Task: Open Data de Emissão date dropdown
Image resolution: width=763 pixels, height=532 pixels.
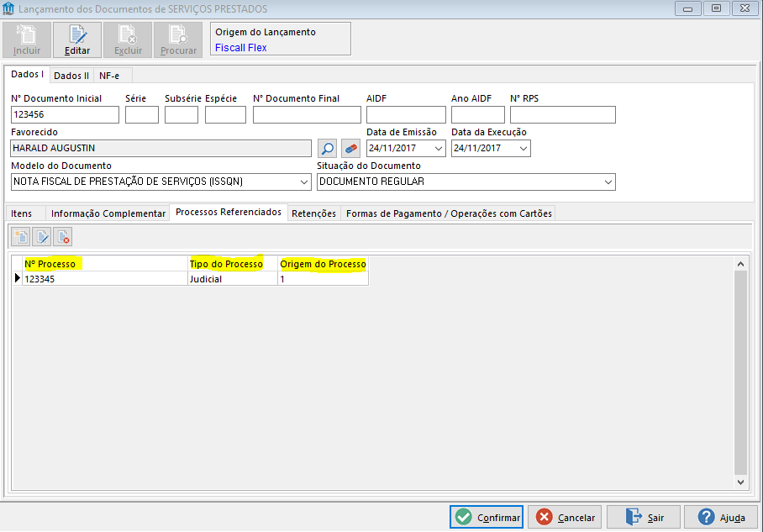Action: 439,149
